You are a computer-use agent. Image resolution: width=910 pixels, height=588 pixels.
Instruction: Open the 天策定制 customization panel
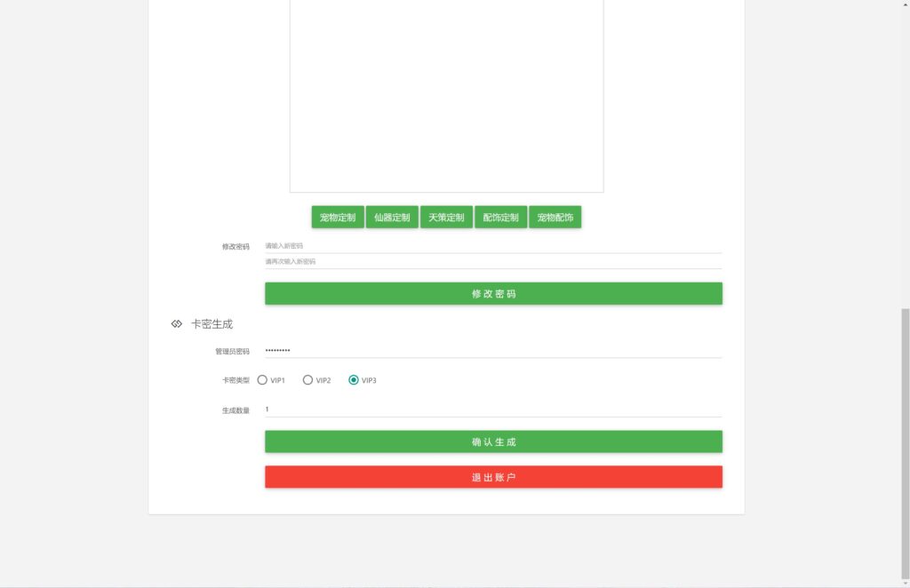[x=446, y=217]
